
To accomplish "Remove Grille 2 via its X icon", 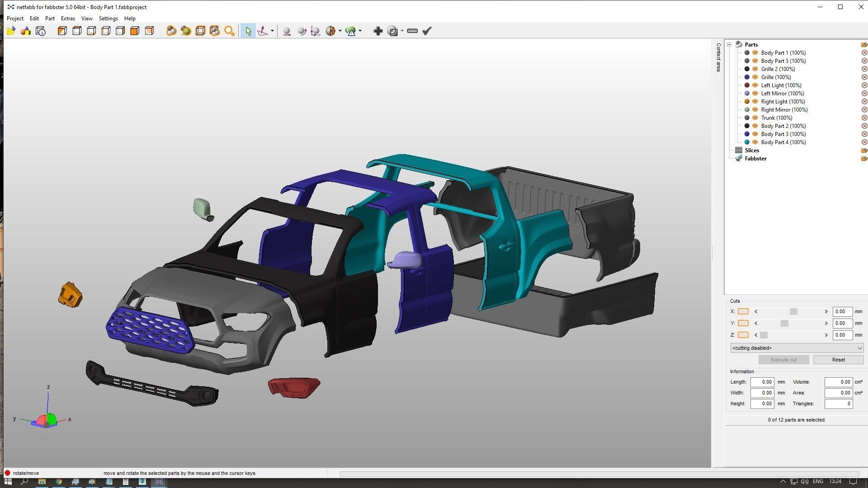I will pos(864,69).
